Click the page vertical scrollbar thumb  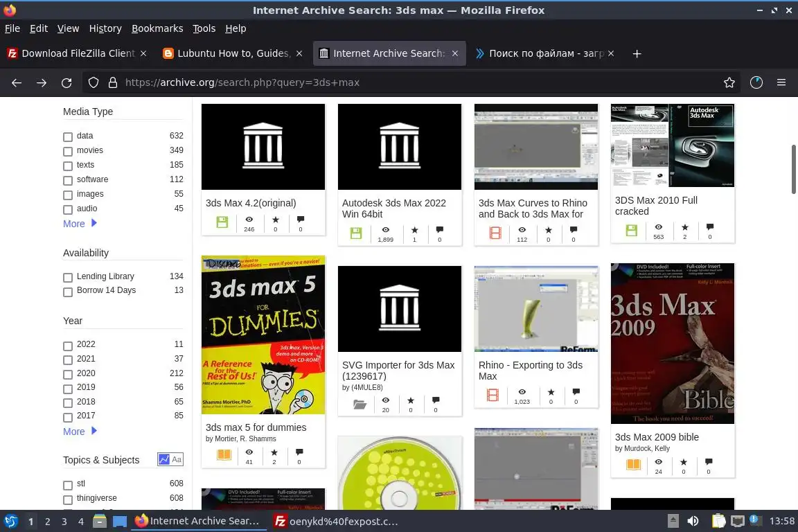pyautogui.click(x=793, y=169)
